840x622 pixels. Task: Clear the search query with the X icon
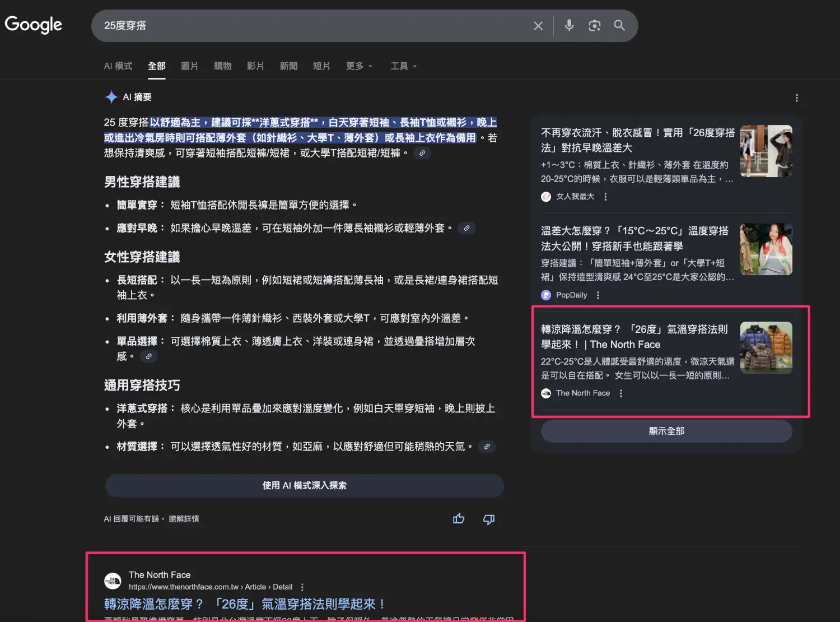[538, 25]
